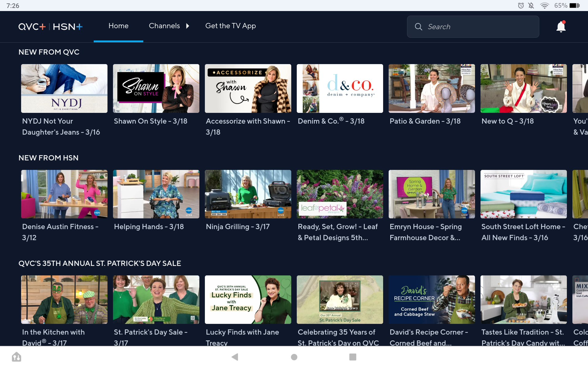Select Get the TV App menu item
The width and height of the screenshot is (588, 368).
[x=230, y=26]
